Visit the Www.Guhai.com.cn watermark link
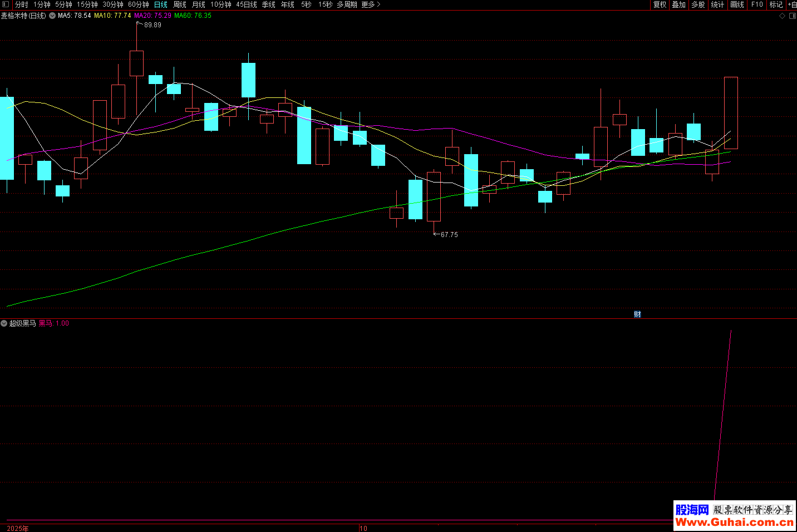The height and width of the screenshot is (532, 797). click(734, 522)
